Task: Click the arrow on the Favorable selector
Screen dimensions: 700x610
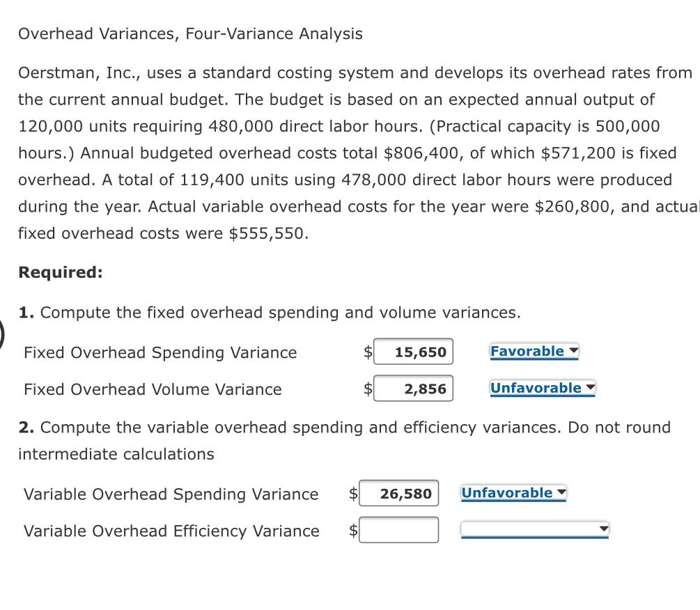Action: click(x=573, y=350)
